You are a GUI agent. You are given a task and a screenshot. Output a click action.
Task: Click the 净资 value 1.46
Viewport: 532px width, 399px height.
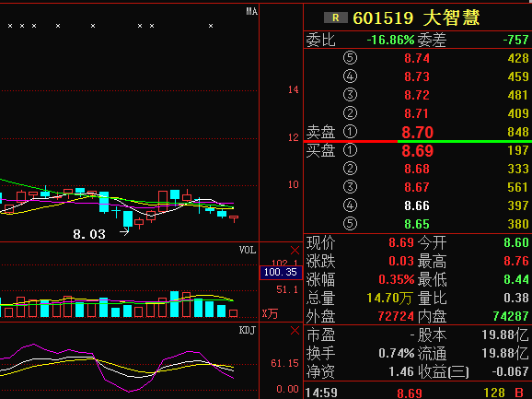(401, 371)
